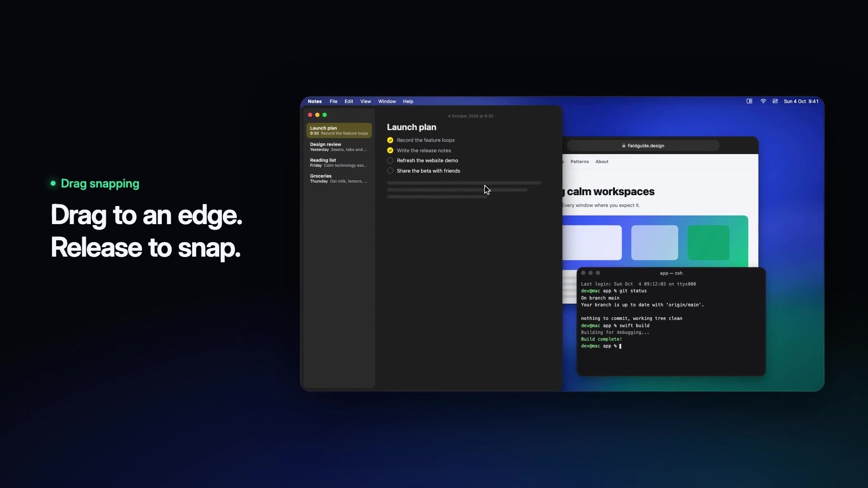Check Share the beta with friends
Screen dimensions: 868x488
pyautogui.click(x=390, y=171)
